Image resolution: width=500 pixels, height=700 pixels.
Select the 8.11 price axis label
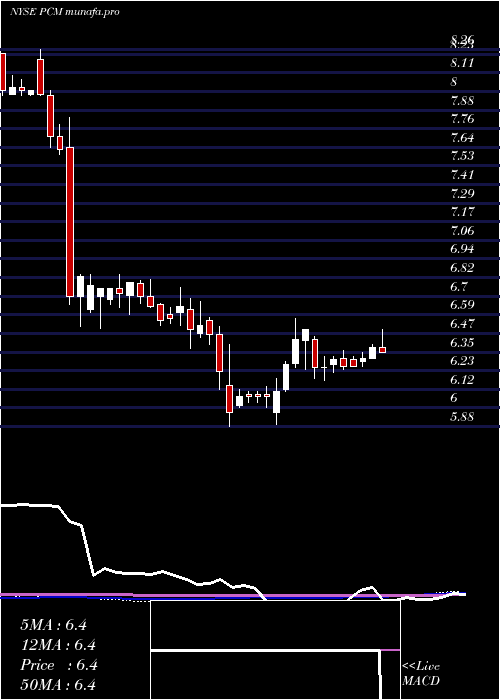pyautogui.click(x=462, y=63)
